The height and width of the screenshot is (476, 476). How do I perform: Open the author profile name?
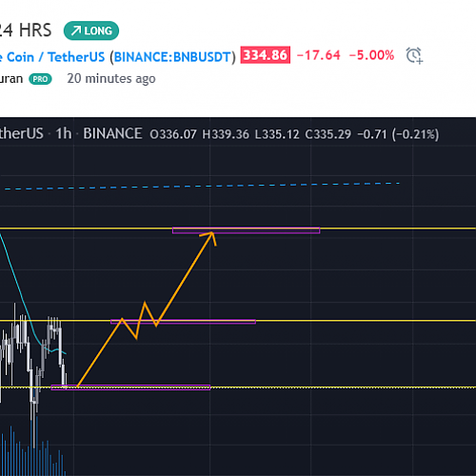[11, 79]
